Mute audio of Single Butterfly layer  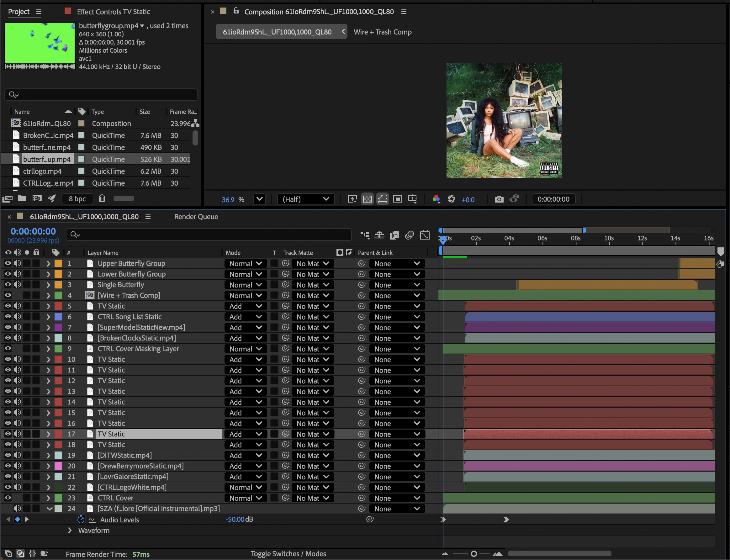[17, 285]
